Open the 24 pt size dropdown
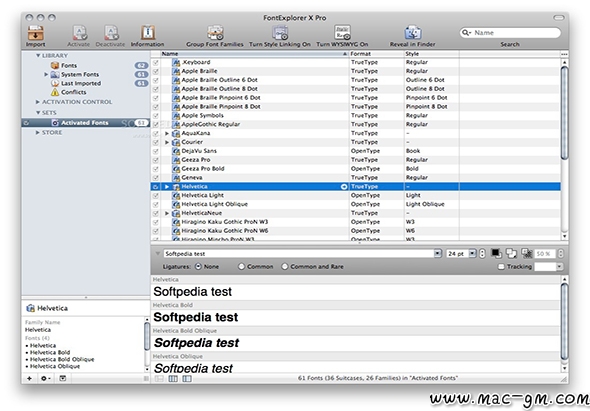Viewport: 590px width, 411px height. [x=473, y=253]
